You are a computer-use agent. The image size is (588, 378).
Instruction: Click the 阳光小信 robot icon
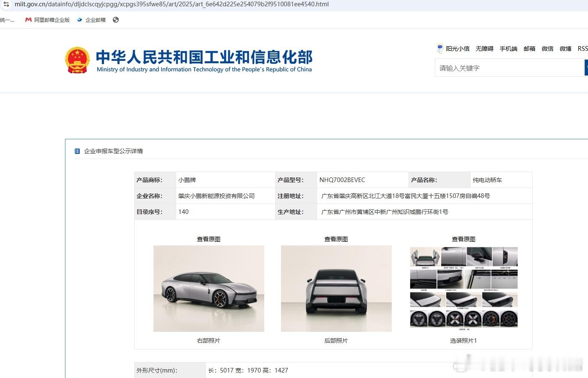440,49
